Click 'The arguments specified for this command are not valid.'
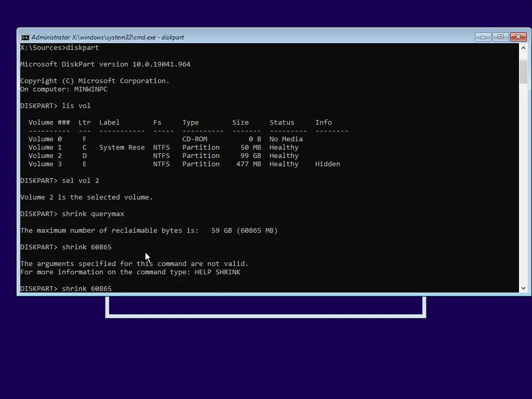532x399 pixels. click(135, 263)
